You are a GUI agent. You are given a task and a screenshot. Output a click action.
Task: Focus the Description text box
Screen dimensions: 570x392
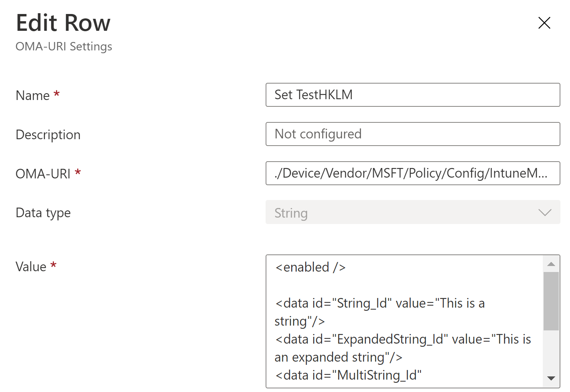click(412, 134)
